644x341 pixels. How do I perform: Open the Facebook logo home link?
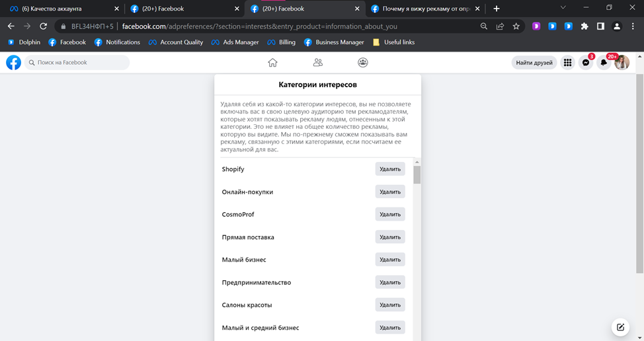point(13,63)
